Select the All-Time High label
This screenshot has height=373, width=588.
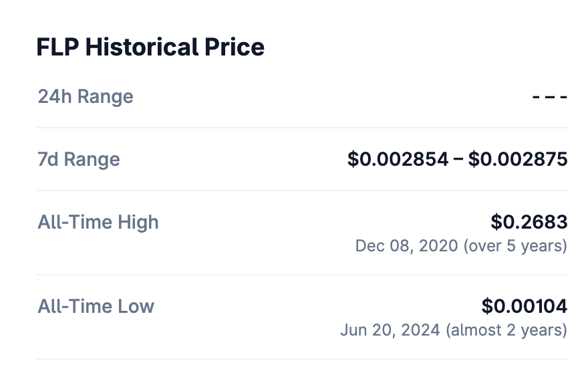click(x=98, y=222)
